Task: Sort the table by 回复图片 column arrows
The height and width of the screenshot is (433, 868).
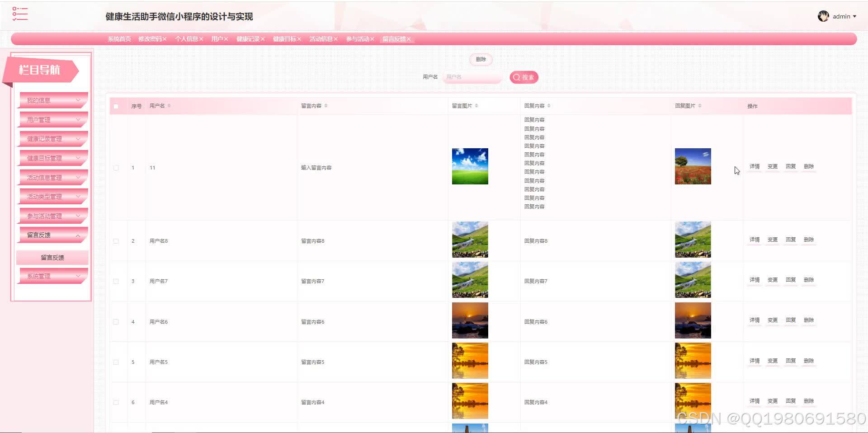Action: [700, 105]
